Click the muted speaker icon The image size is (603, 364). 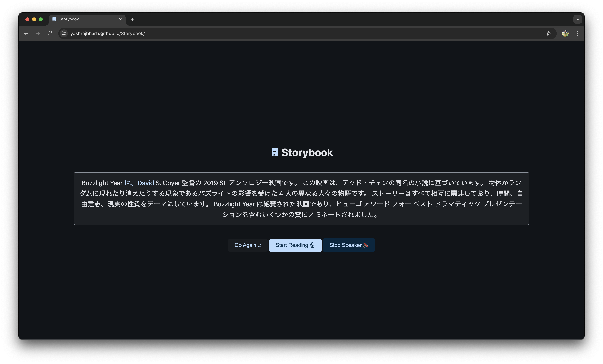[x=365, y=245]
